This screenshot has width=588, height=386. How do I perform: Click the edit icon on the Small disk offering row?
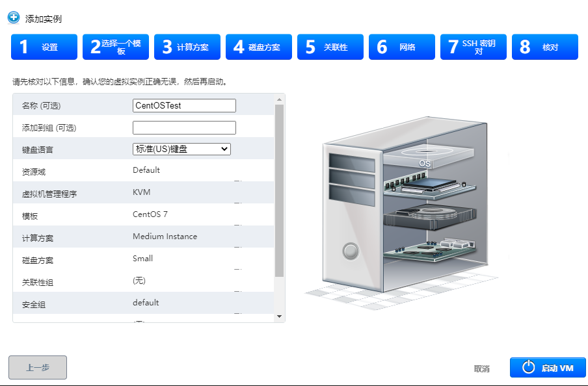click(238, 269)
